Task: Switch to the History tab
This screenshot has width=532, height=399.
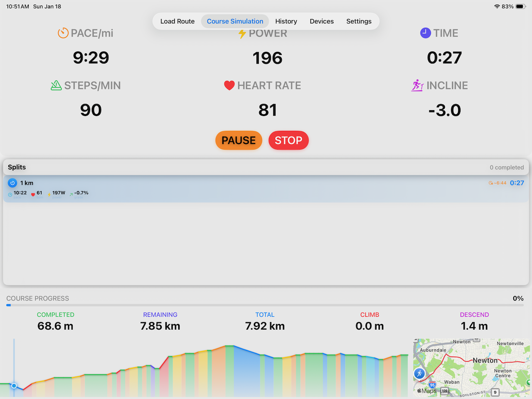Action: tap(286, 21)
